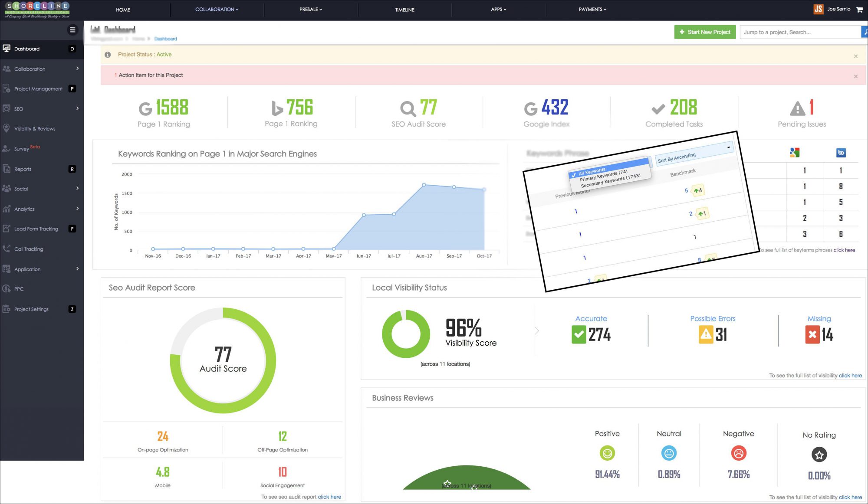Dismiss the Project Status alert
This screenshot has height=504, width=868.
(x=856, y=56)
